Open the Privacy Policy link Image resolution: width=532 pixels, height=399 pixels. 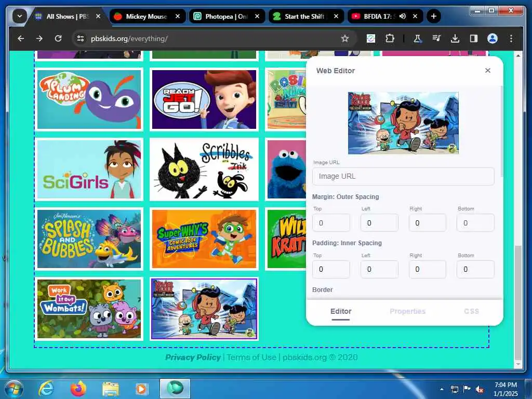pyautogui.click(x=193, y=357)
